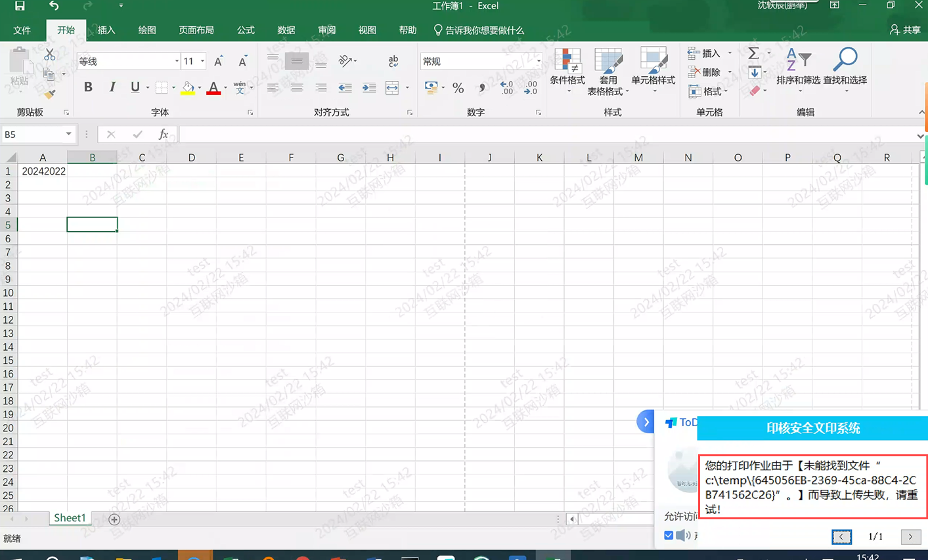The width and height of the screenshot is (928, 560).
Task: Expand the font size dropdown
Action: point(202,62)
